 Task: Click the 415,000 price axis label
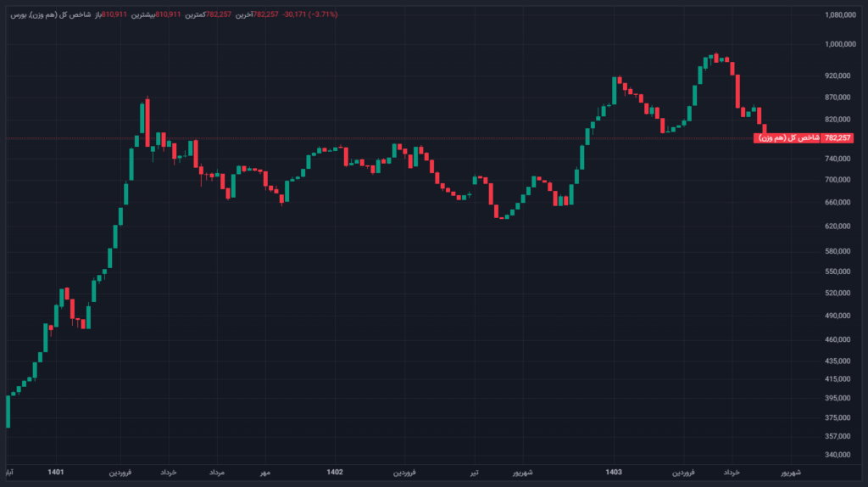(x=837, y=379)
